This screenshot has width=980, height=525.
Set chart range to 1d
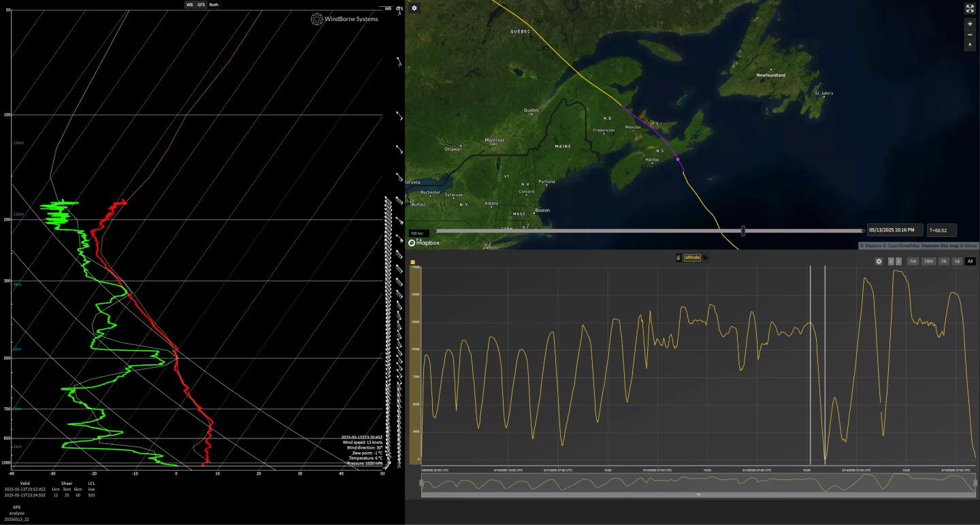click(x=957, y=261)
